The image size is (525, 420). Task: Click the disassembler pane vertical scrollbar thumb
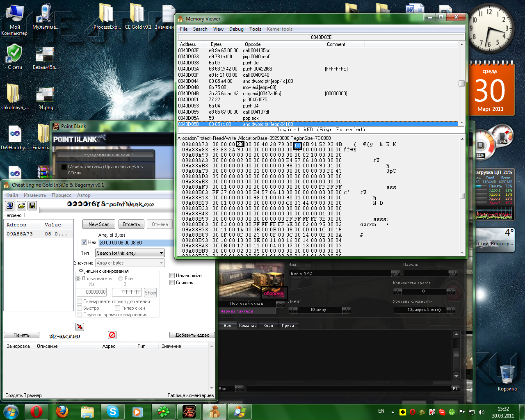click(x=461, y=83)
